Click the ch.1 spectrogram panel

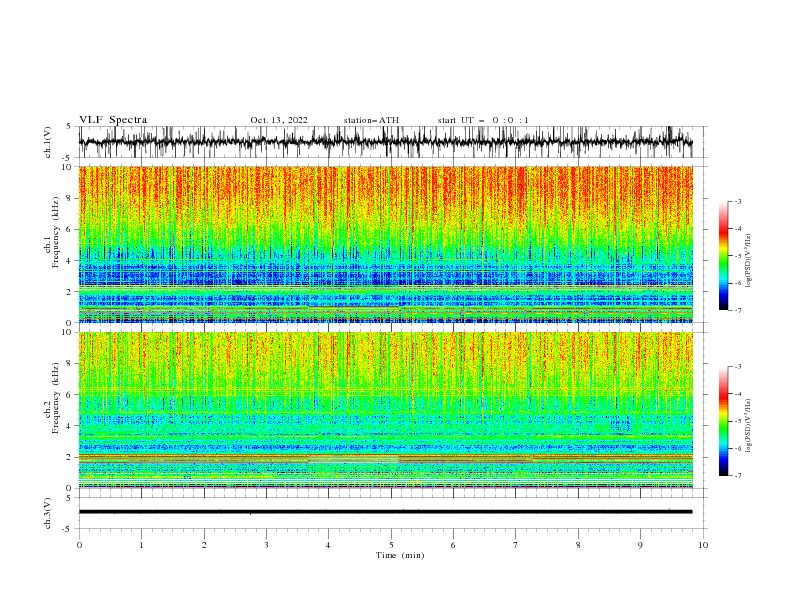385,244
